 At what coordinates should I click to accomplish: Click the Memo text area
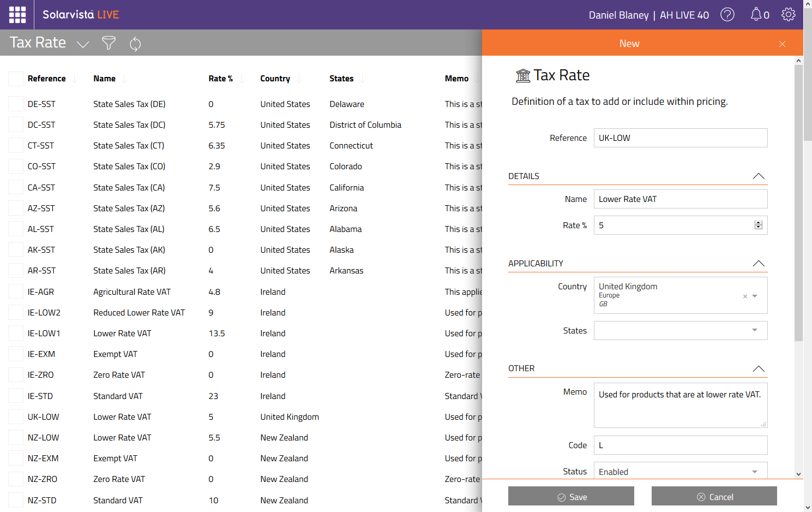(x=681, y=405)
